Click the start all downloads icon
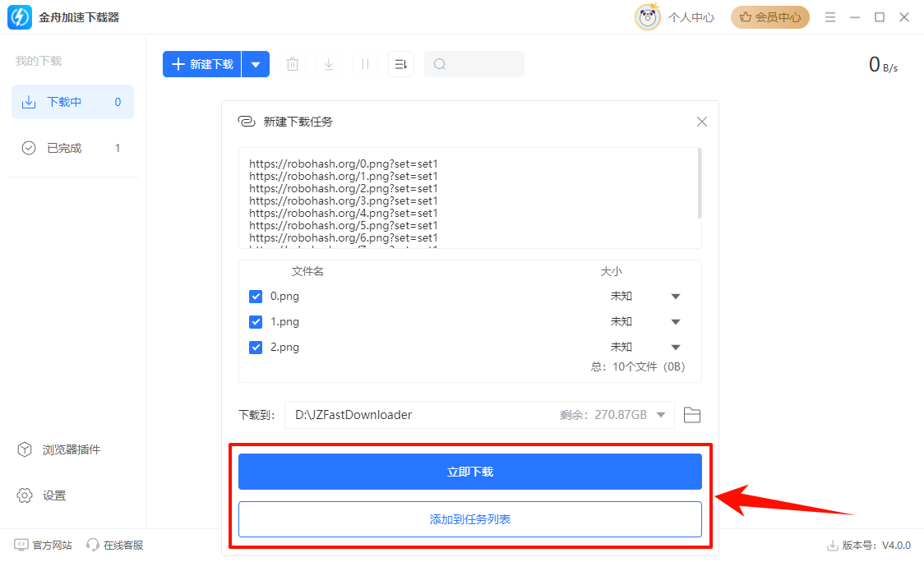Screen dimensions: 924x562 pyautogui.click(x=328, y=64)
